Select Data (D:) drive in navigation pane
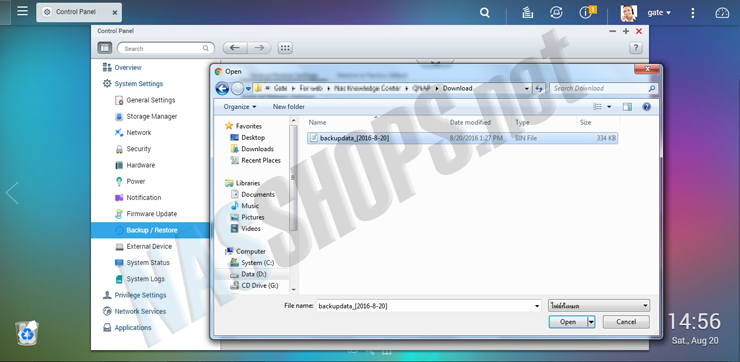The image size is (740, 362). coord(254,274)
